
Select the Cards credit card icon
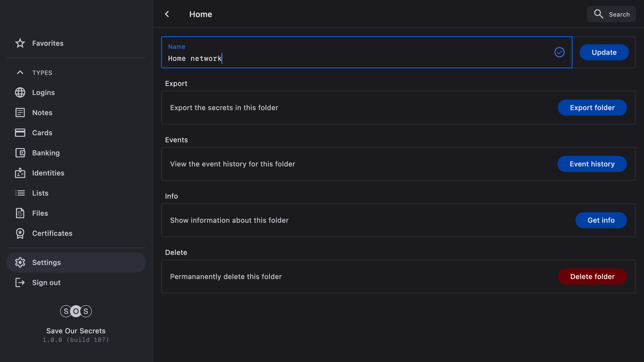coord(20,133)
